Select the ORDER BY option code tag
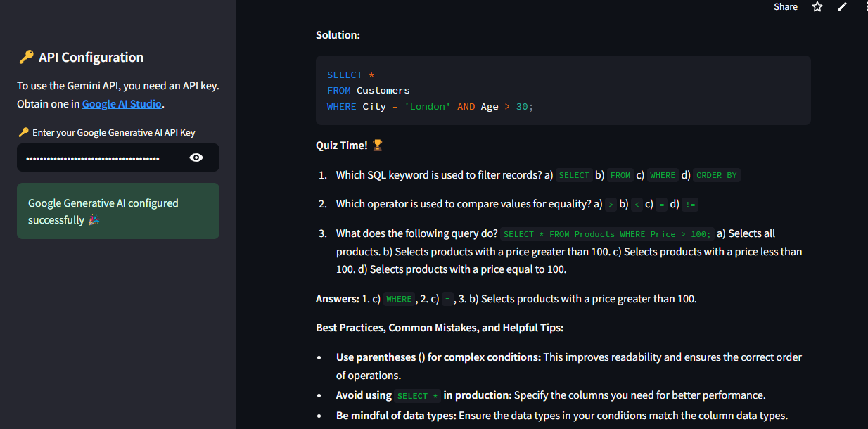This screenshot has height=429, width=868. click(x=716, y=175)
